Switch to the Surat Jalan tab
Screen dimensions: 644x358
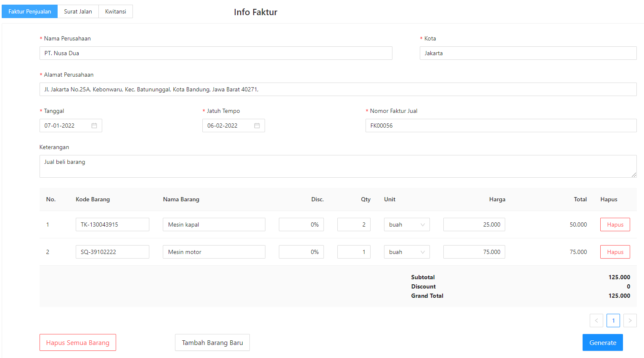pos(78,11)
